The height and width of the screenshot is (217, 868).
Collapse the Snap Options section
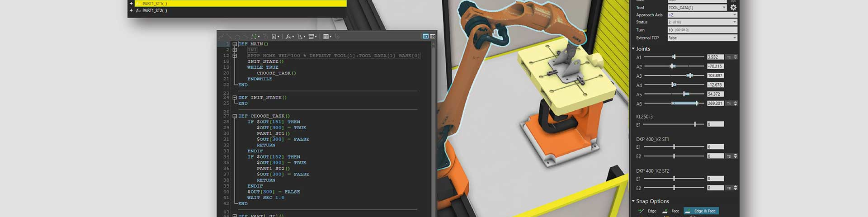click(633, 201)
